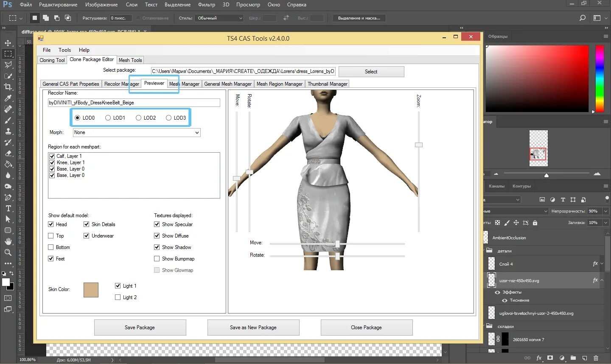
Task: Enable the Top default model checkbox
Action: [x=51, y=236]
